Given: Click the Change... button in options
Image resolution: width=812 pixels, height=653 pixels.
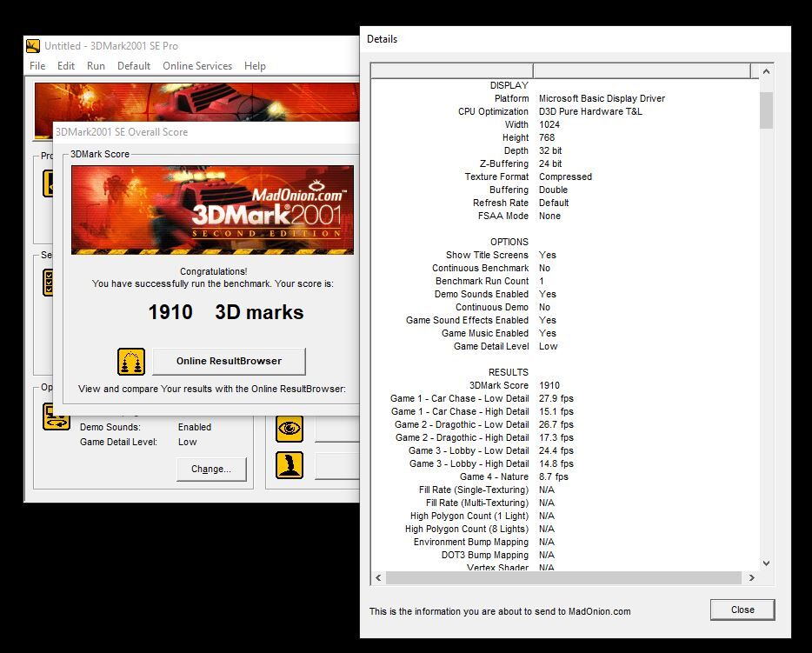Looking at the screenshot, I should point(211,469).
